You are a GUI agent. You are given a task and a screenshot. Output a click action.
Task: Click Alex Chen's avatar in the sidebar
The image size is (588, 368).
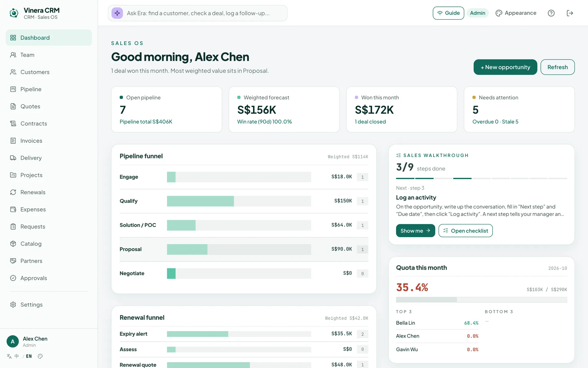13,341
